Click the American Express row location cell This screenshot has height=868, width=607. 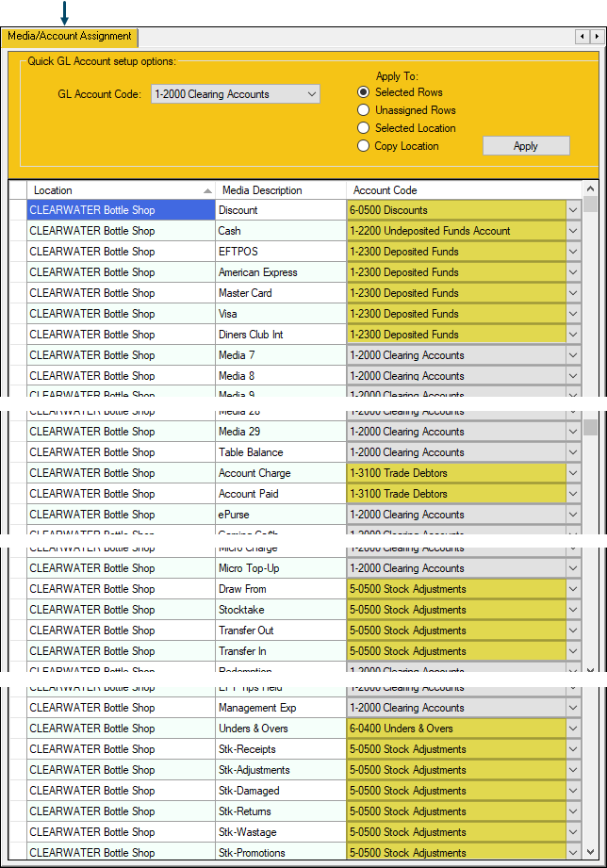click(x=120, y=272)
